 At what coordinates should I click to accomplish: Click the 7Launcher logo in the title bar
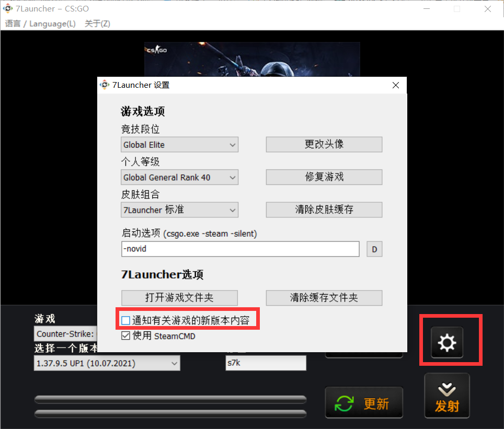(7, 8)
